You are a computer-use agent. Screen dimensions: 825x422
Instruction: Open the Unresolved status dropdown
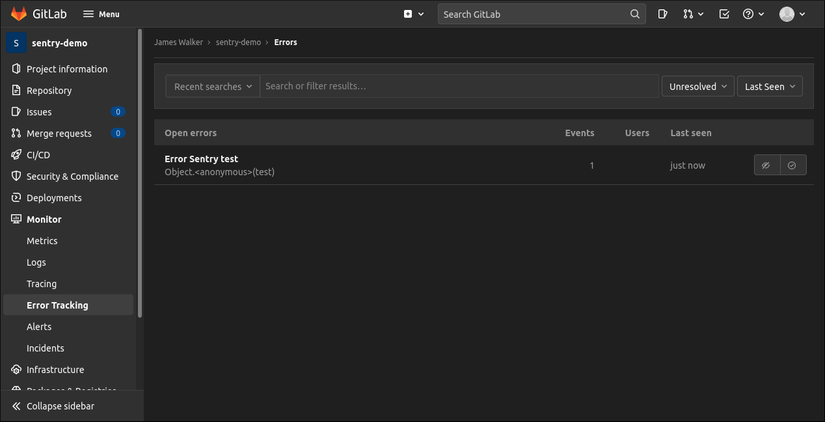[698, 86]
